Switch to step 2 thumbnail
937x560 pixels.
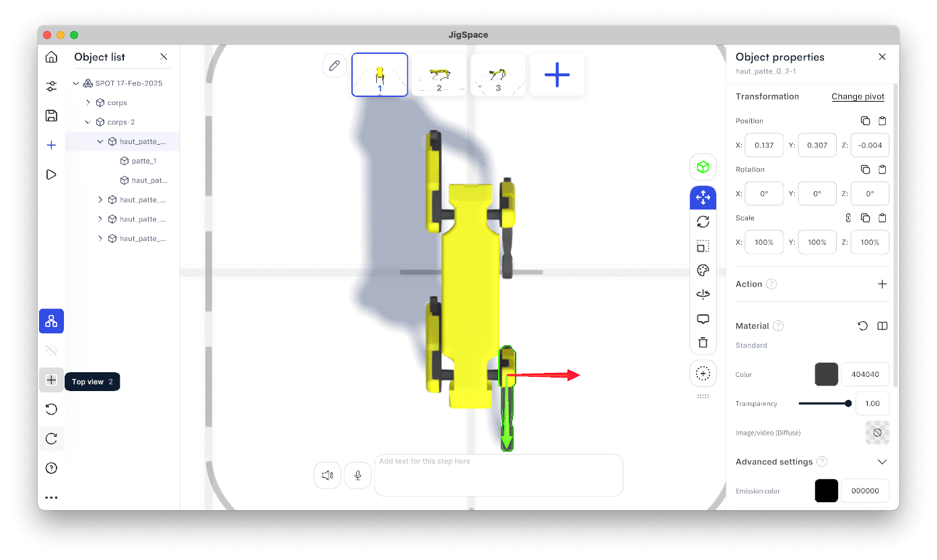pos(439,75)
